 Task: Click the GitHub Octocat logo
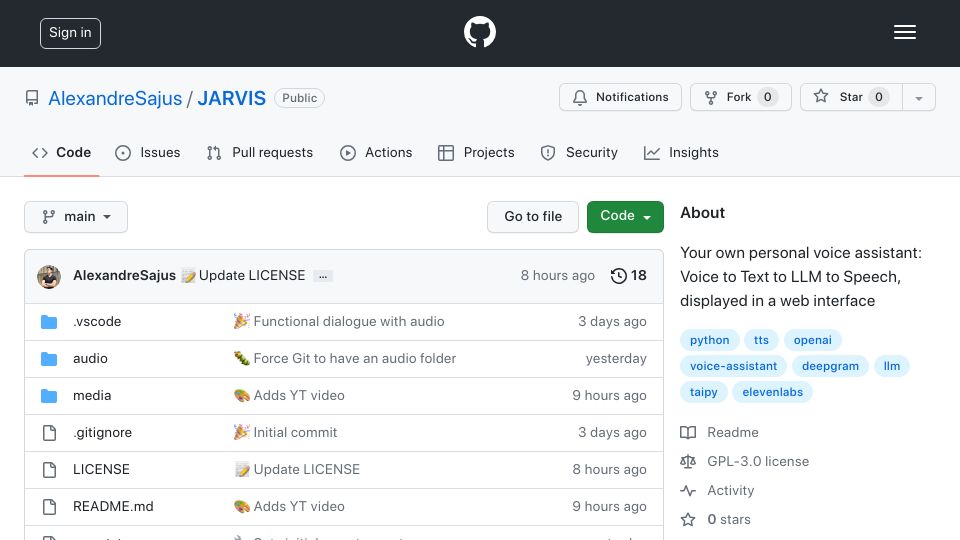click(x=479, y=32)
